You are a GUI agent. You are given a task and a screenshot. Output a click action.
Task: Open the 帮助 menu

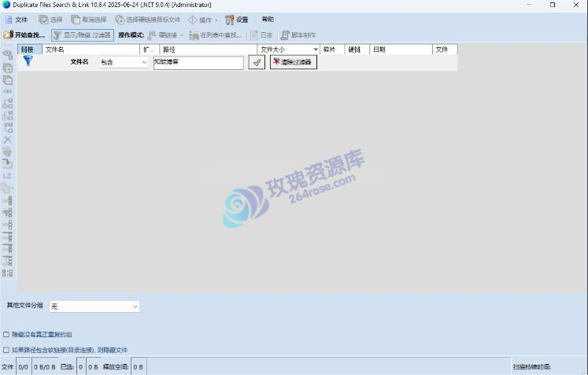268,19
